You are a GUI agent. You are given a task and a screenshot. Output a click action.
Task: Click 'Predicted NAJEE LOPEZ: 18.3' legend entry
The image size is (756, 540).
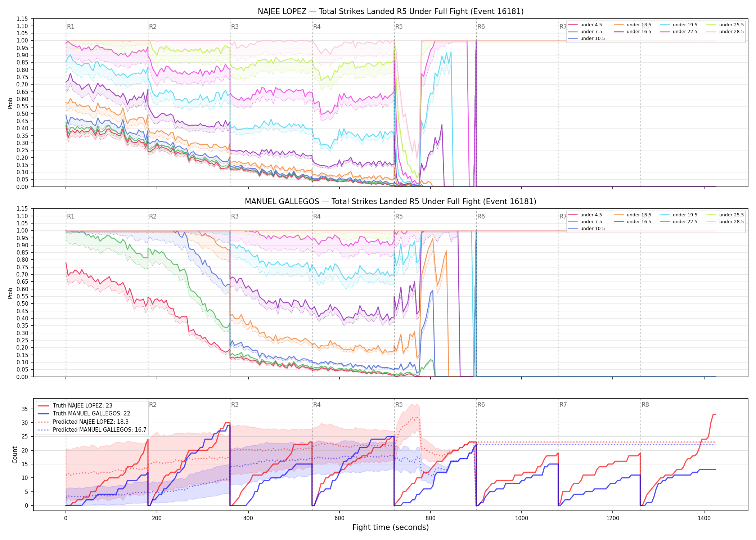coord(83,422)
